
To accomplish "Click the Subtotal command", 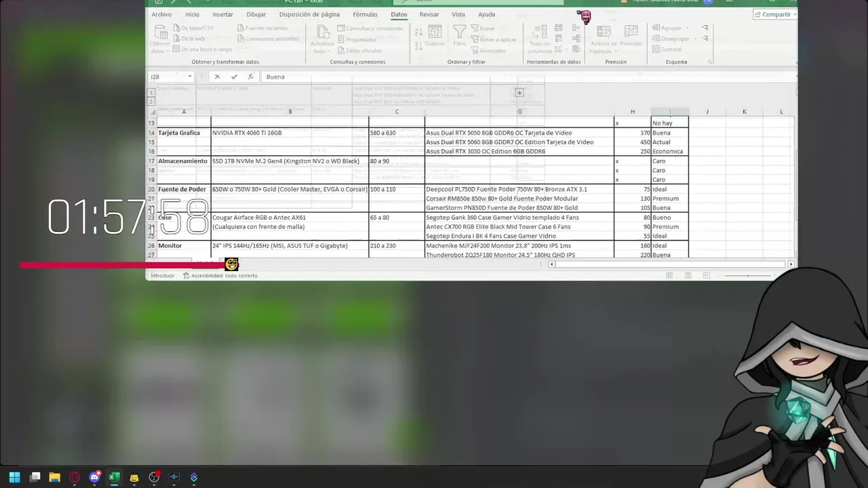I will [x=667, y=49].
